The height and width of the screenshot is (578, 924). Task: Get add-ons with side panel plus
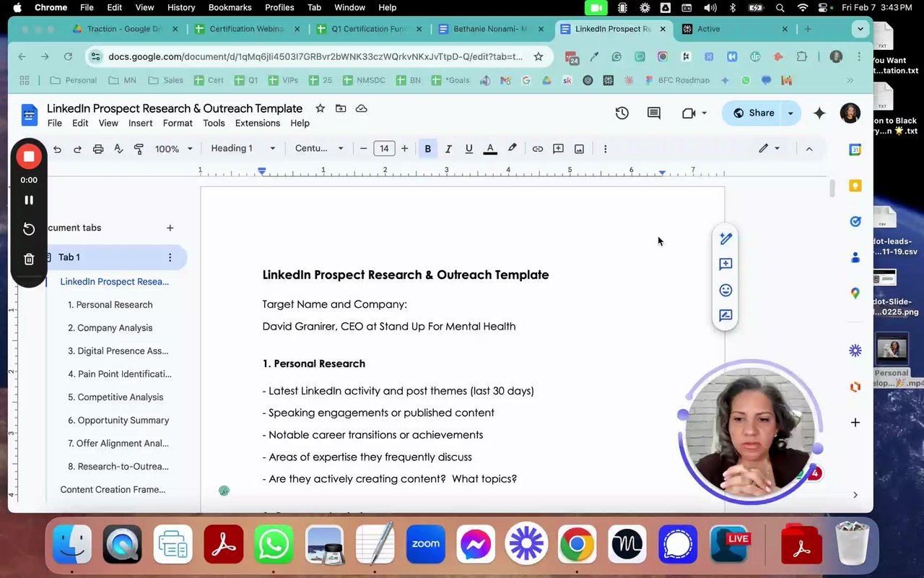pos(855,422)
